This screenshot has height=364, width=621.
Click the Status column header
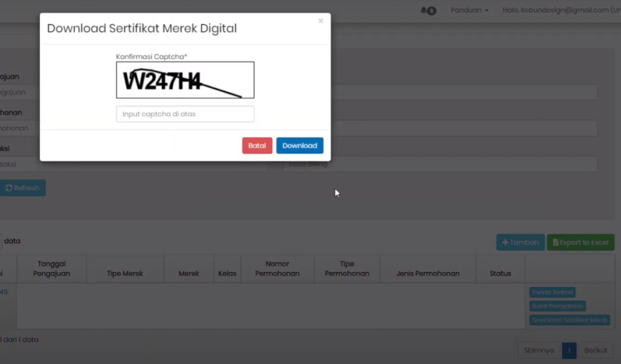coord(500,273)
